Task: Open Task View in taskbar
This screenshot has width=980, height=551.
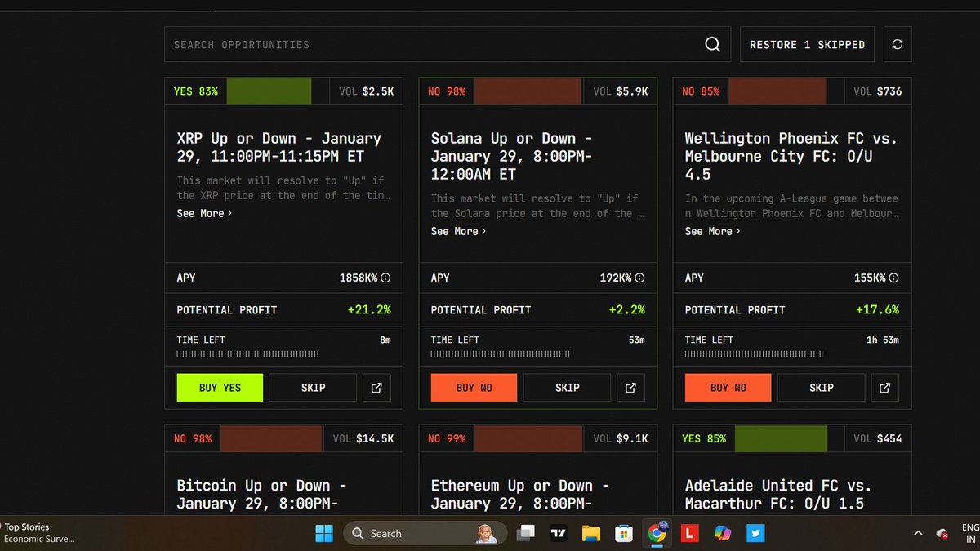Action: click(x=526, y=533)
